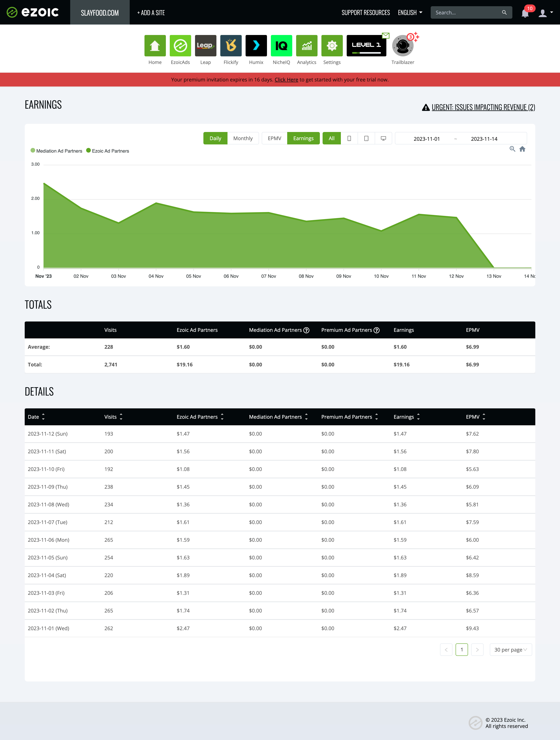Filter chart by mobile device icon
The image size is (560, 740).
(x=349, y=138)
